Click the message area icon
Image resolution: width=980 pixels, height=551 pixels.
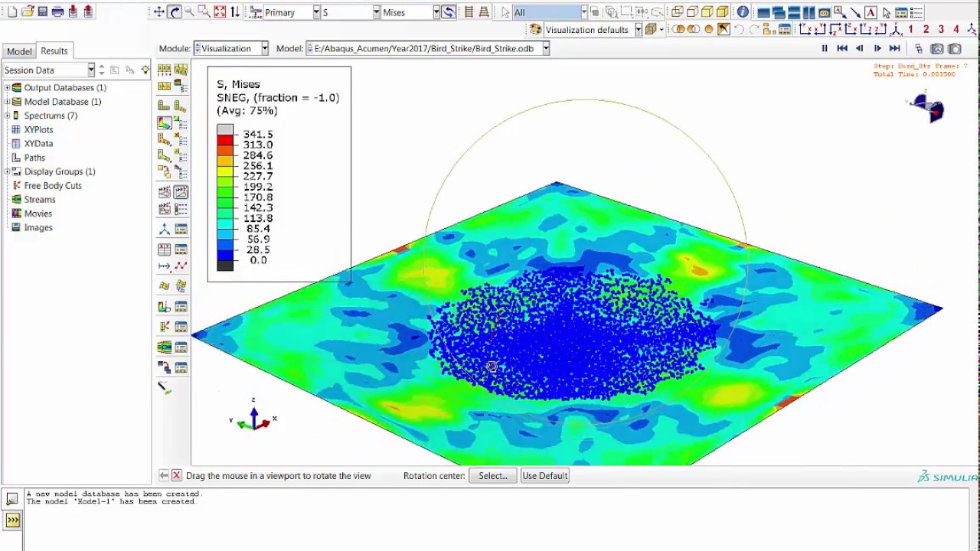coord(12,499)
